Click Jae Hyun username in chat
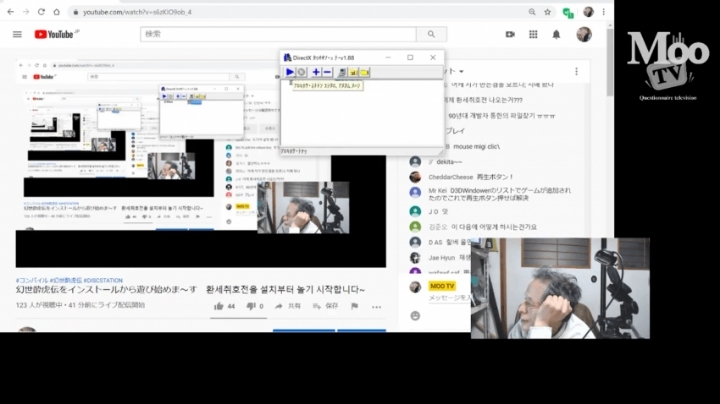This screenshot has width=720, height=404. [441, 258]
